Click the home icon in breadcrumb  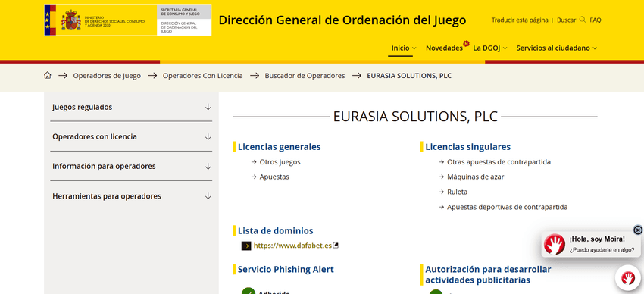pos(48,76)
